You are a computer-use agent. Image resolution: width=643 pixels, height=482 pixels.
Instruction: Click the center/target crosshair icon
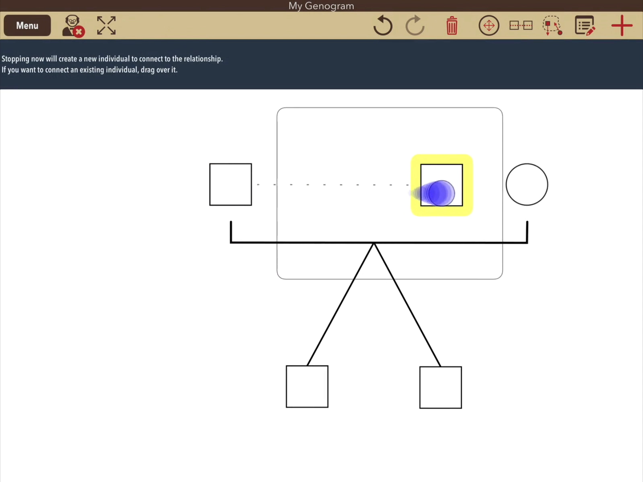tap(488, 25)
